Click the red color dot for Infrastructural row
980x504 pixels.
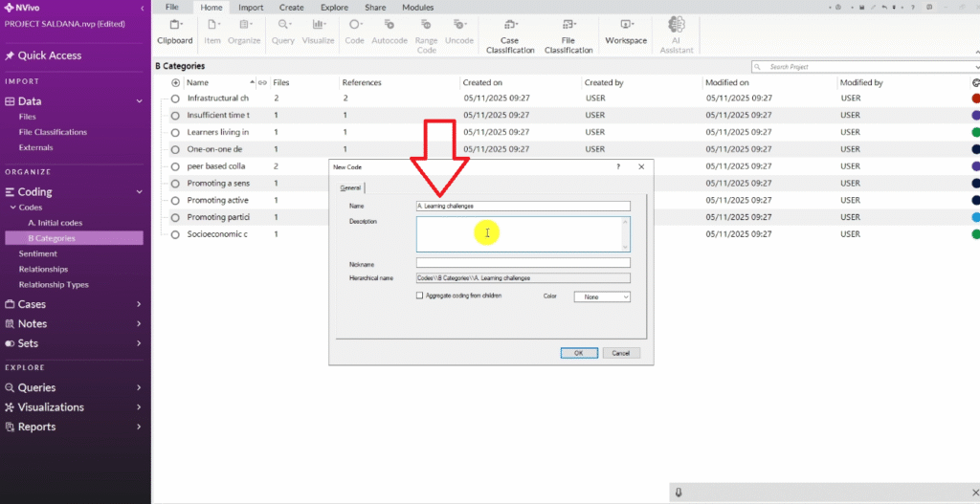click(x=974, y=99)
